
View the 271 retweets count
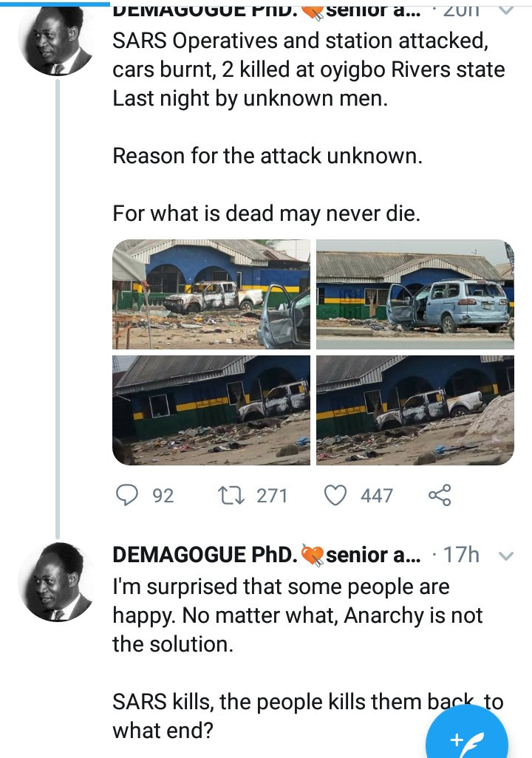coord(271,495)
